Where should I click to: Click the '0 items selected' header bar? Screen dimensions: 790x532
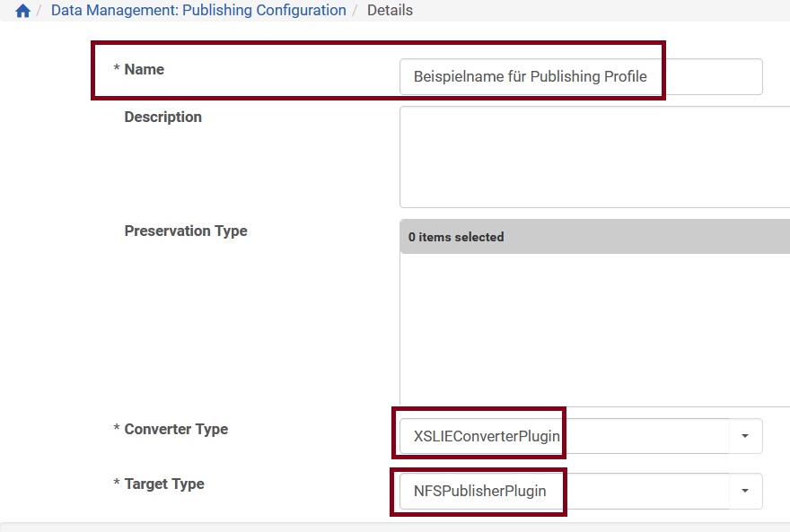(594, 238)
